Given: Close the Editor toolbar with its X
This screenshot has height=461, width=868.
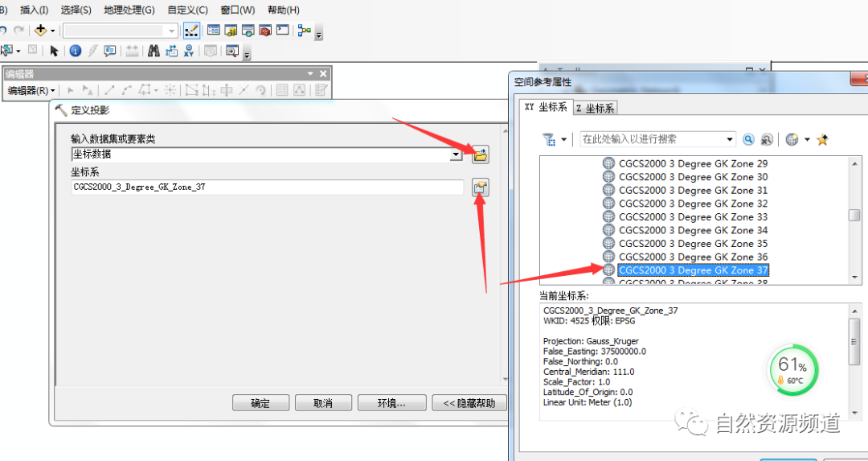Looking at the screenshot, I should pos(323,74).
